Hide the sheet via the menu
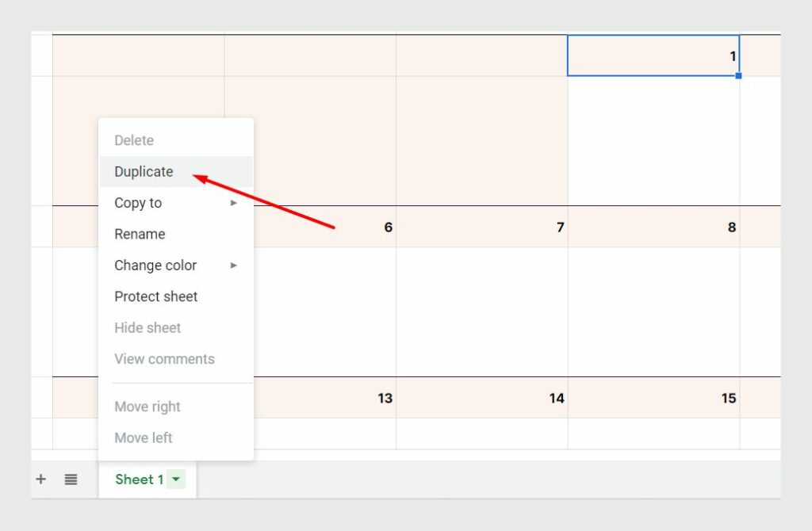Image resolution: width=812 pixels, height=531 pixels. coord(147,327)
